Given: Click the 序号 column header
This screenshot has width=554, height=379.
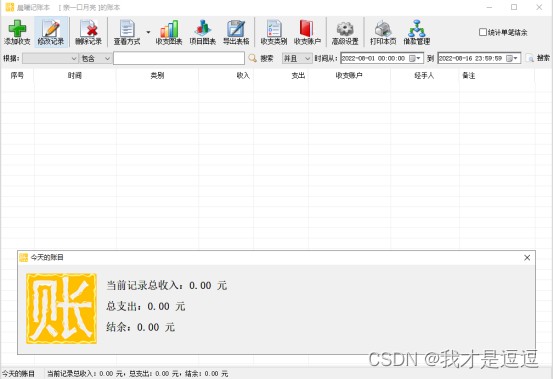Looking at the screenshot, I should (17, 76).
